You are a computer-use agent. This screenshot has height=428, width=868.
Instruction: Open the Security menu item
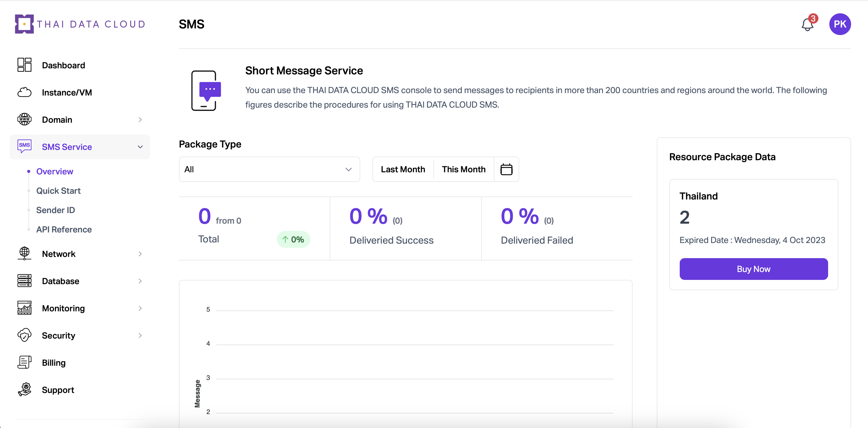[79, 335]
